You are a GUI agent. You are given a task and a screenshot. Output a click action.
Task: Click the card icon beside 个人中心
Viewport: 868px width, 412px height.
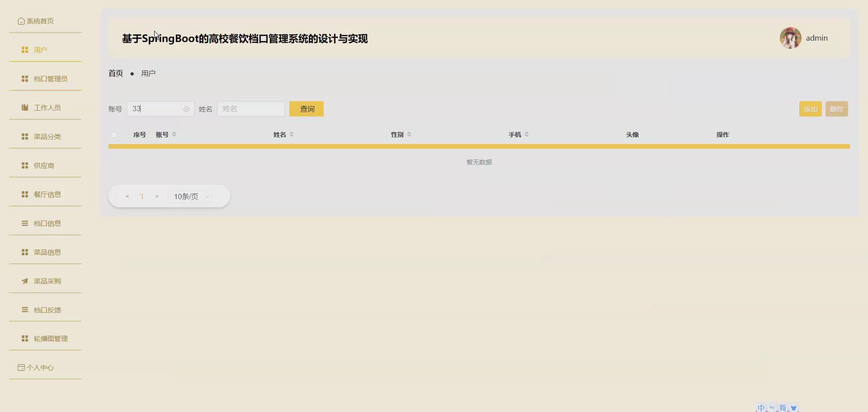tap(21, 367)
